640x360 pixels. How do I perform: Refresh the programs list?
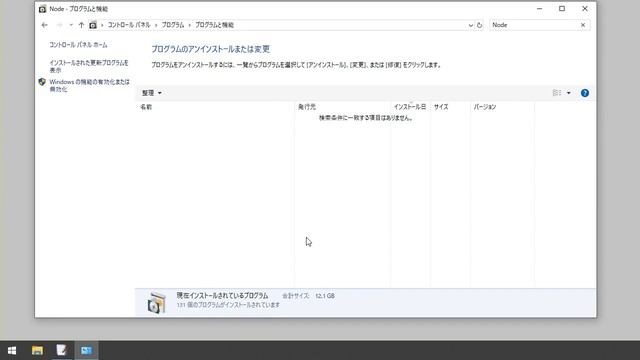480,25
